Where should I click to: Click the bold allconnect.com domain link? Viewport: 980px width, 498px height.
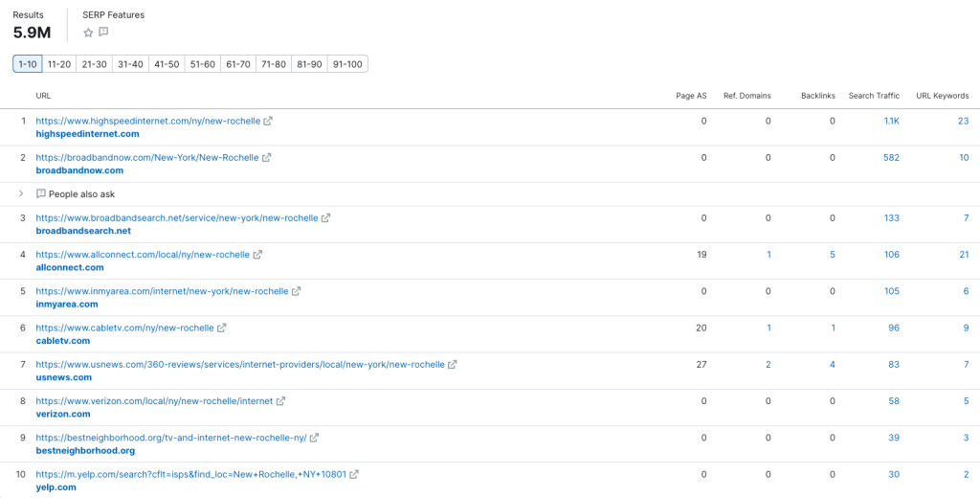tap(70, 268)
